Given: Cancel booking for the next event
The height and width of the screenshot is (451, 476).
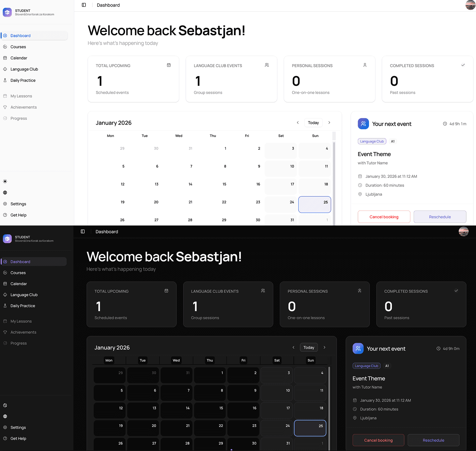Looking at the screenshot, I should (x=384, y=217).
